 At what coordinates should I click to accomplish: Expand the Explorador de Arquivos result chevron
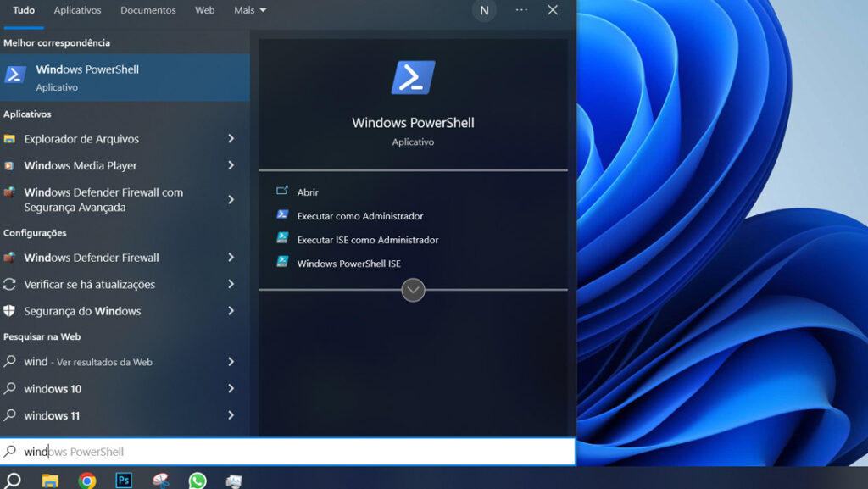pyautogui.click(x=231, y=138)
